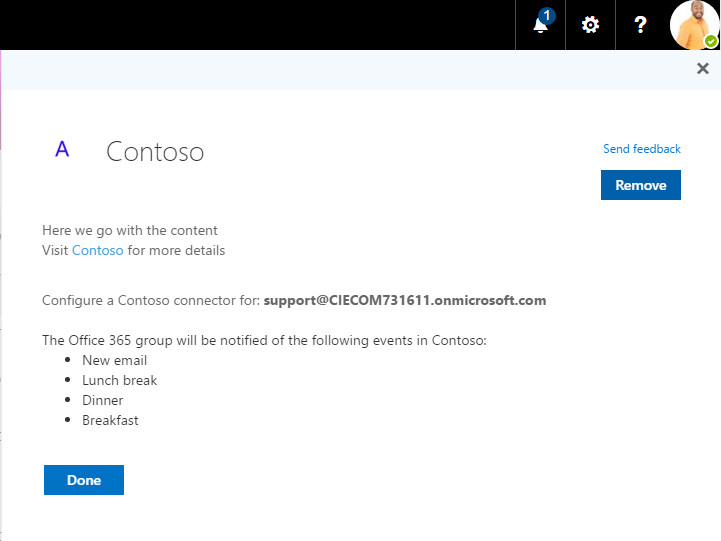This screenshot has width=721, height=541.
Task: Click the Breakfast list item
Action: (x=110, y=420)
